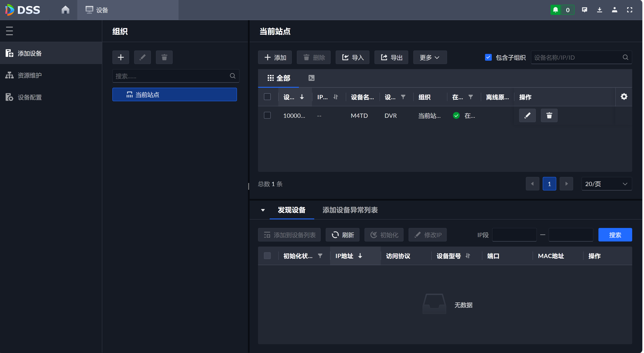644x353 pixels.
Task: Click the 离线原... column header
Action: click(498, 97)
